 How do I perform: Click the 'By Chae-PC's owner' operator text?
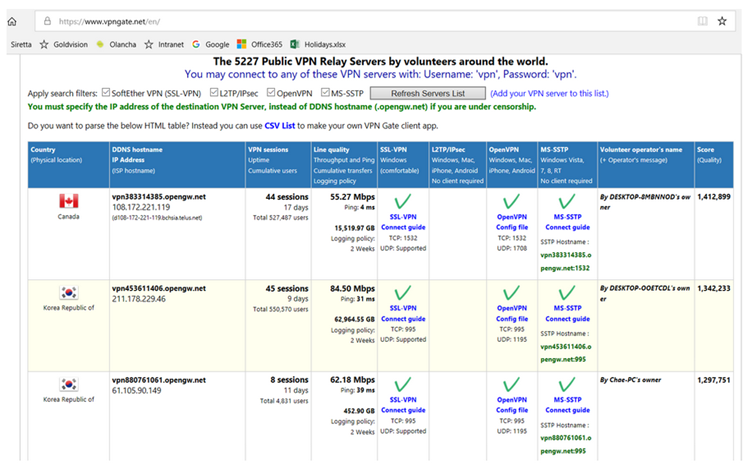point(630,380)
